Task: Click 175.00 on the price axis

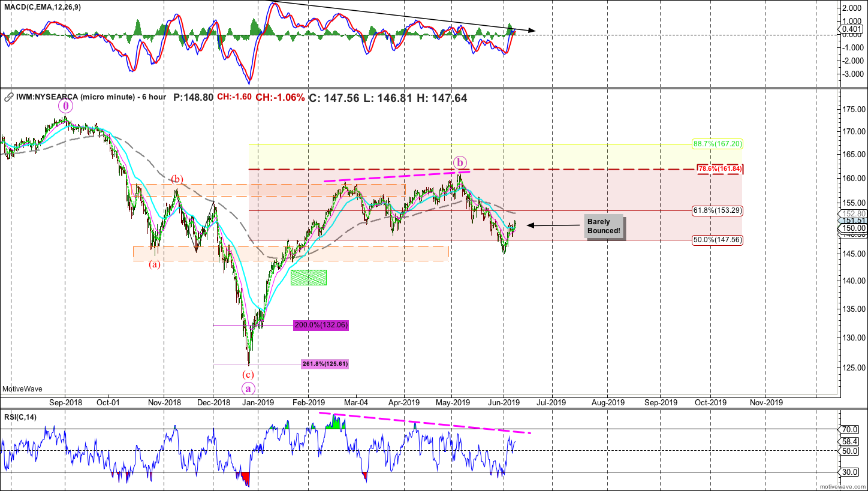Action: [853, 110]
